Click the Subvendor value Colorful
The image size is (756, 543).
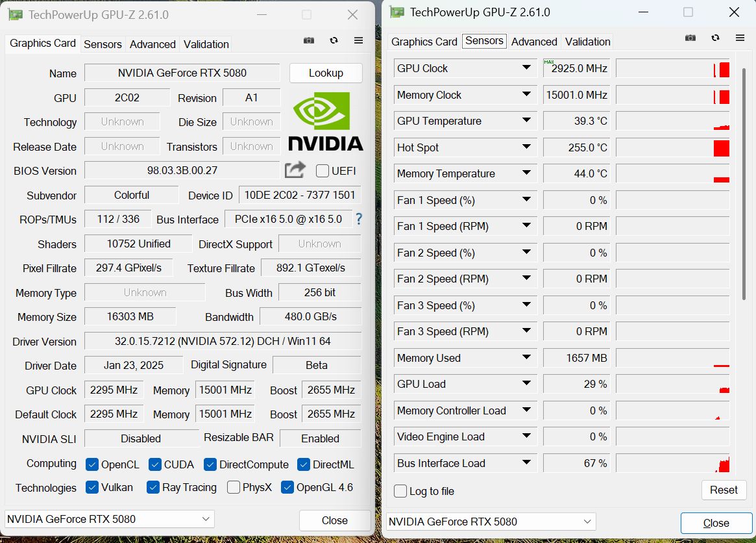[131, 195]
